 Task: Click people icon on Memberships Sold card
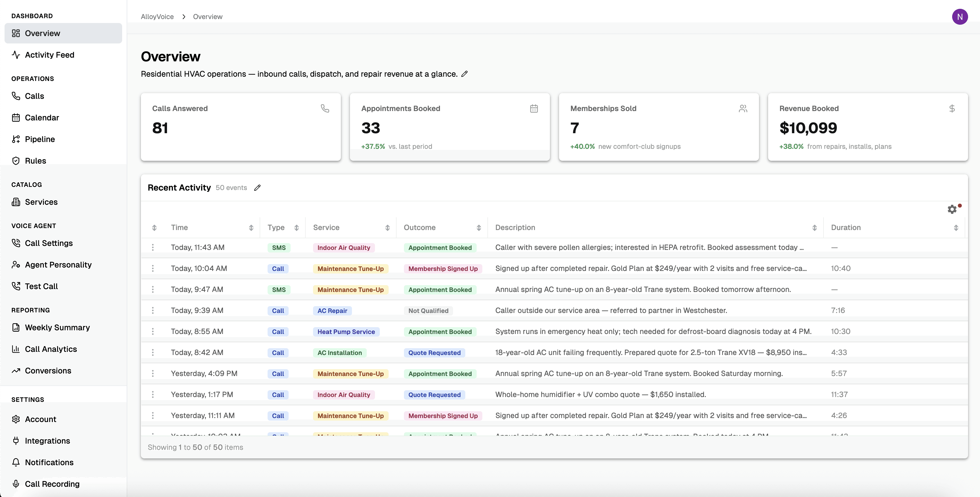coord(743,108)
